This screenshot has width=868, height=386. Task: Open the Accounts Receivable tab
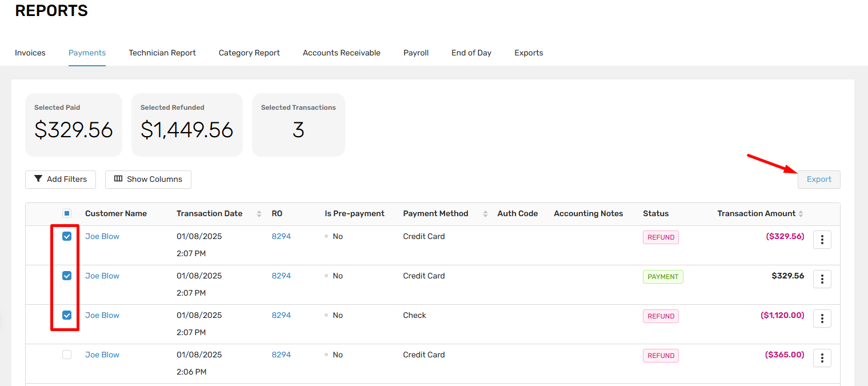[342, 53]
